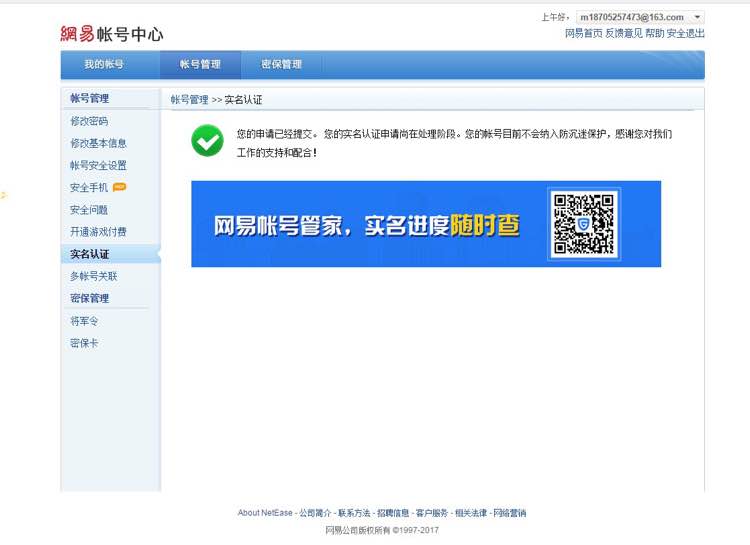Open 安全问题 in the sidebar
Image resolution: width=750 pixels, height=545 pixels.
tap(89, 210)
